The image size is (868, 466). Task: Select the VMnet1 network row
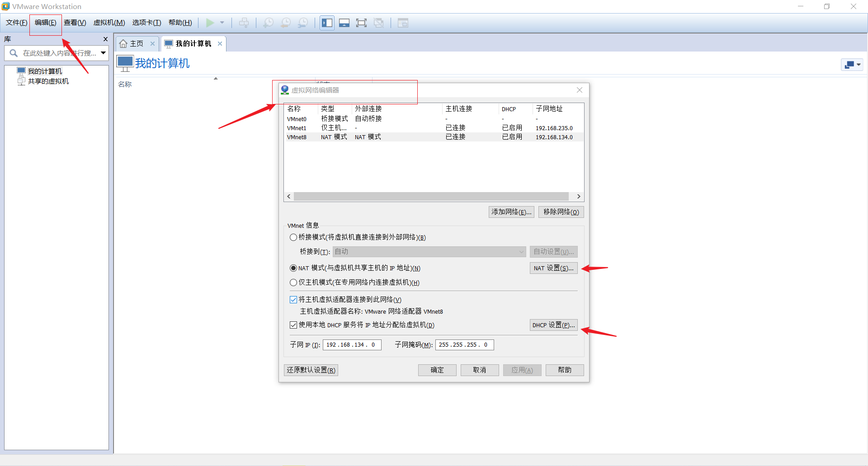[x=434, y=128]
